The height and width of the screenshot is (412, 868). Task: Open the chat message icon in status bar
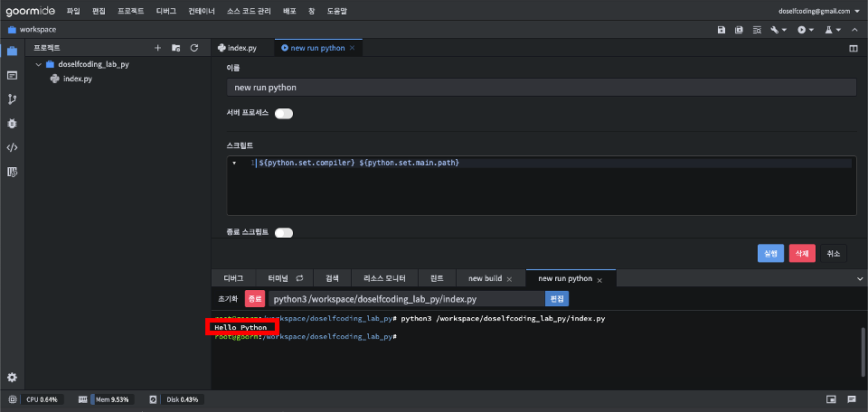tap(852, 399)
